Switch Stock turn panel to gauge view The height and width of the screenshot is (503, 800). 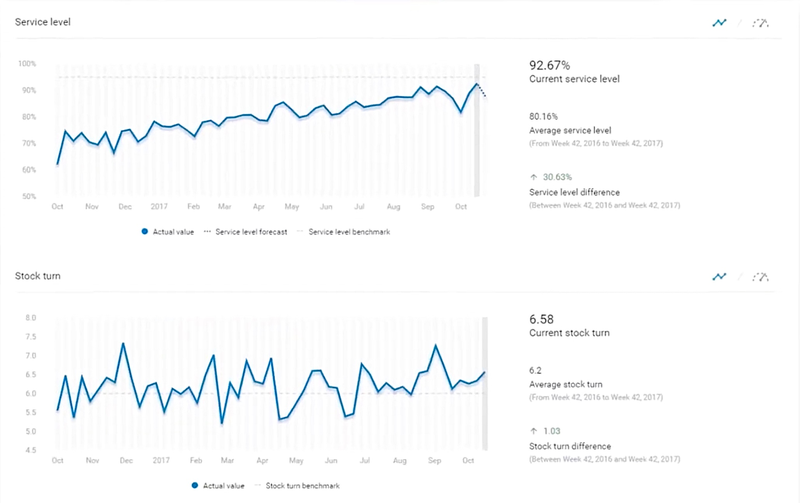tap(762, 277)
